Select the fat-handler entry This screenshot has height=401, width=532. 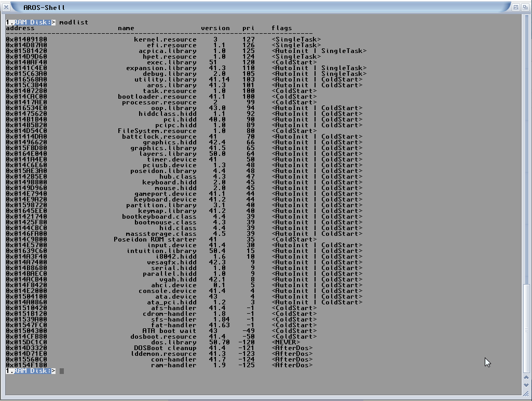pos(174,325)
